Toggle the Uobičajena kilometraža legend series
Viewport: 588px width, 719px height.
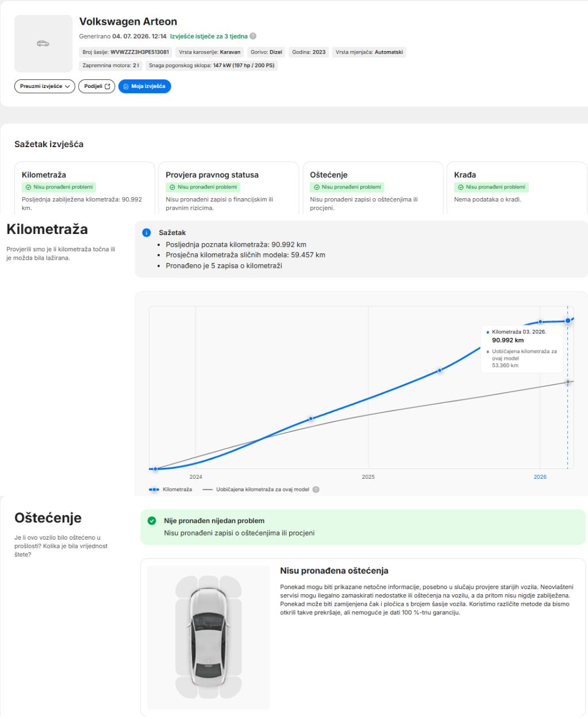coord(256,490)
